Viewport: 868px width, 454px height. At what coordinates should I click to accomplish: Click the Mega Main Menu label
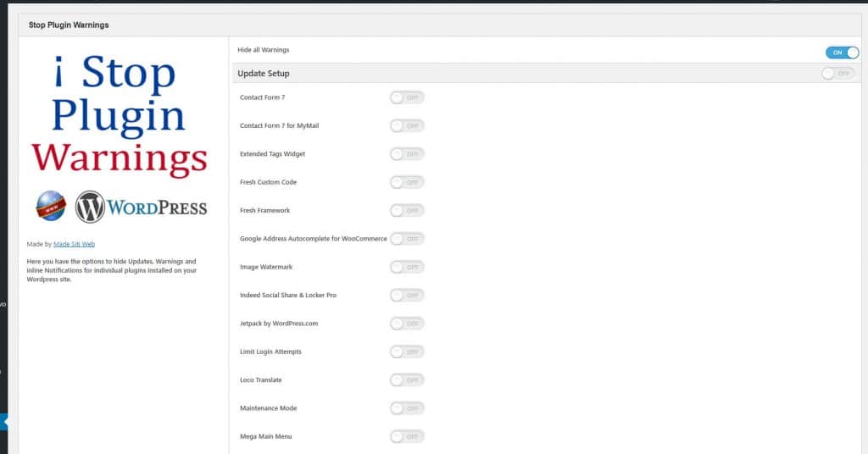click(265, 436)
